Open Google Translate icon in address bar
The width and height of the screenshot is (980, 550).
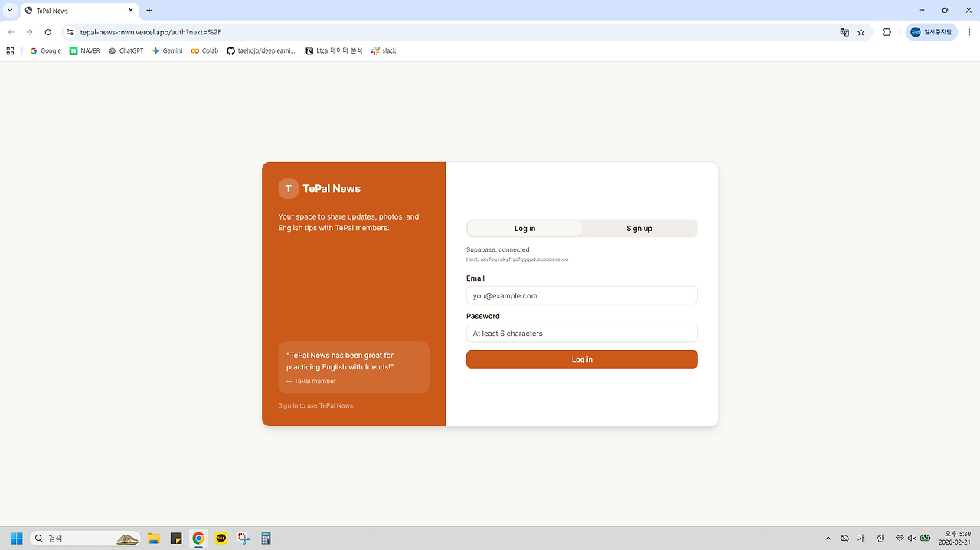(844, 32)
